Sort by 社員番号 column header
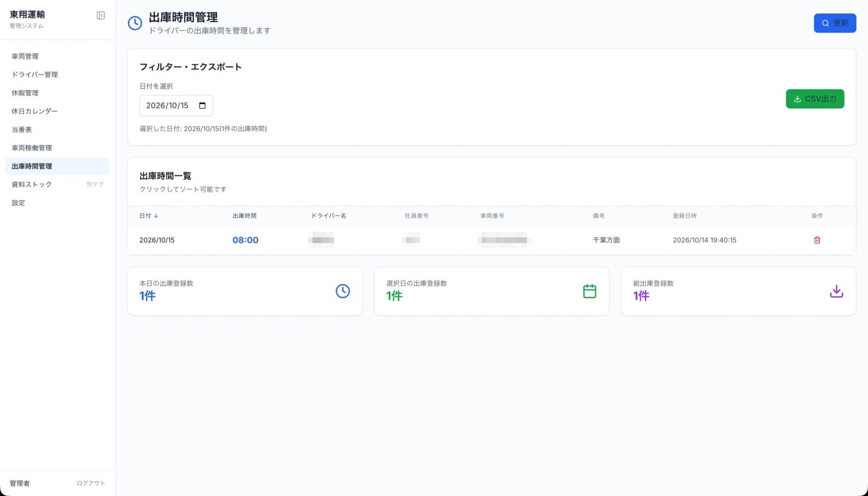Viewport: 868px width, 496px height. pos(417,216)
